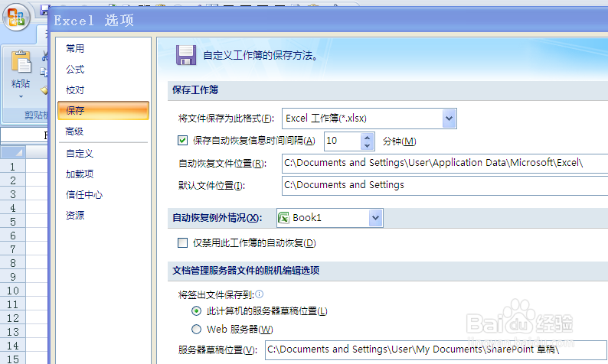The width and height of the screenshot is (608, 364).
Task: Select the Web 服务器 radio button
Action: pyautogui.click(x=197, y=329)
